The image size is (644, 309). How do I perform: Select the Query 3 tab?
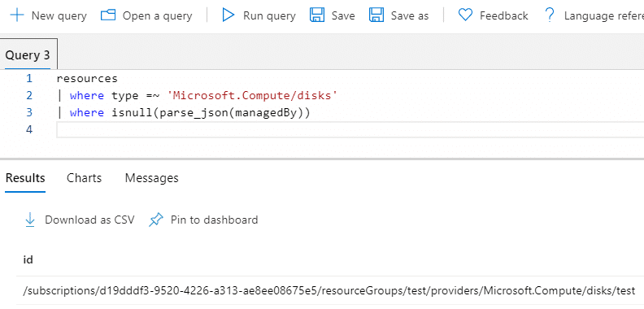pos(28,55)
